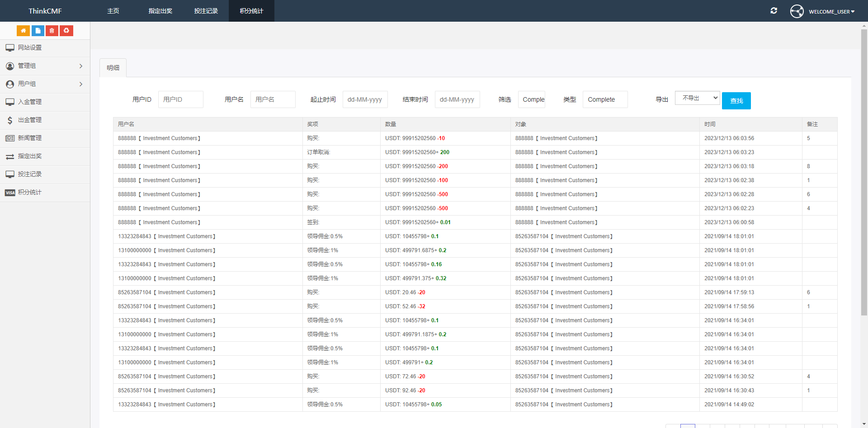Click the orange home shortcut icon

pos(23,31)
